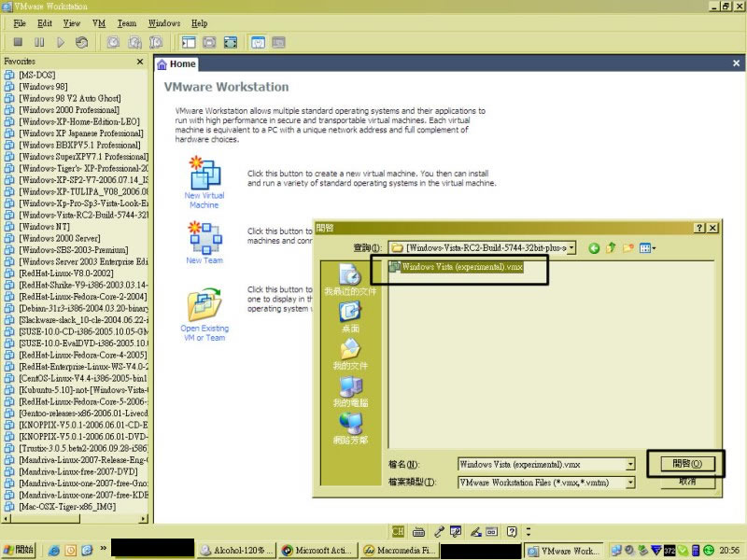Select [MS-DOS] in Favorites

[x=36, y=75]
